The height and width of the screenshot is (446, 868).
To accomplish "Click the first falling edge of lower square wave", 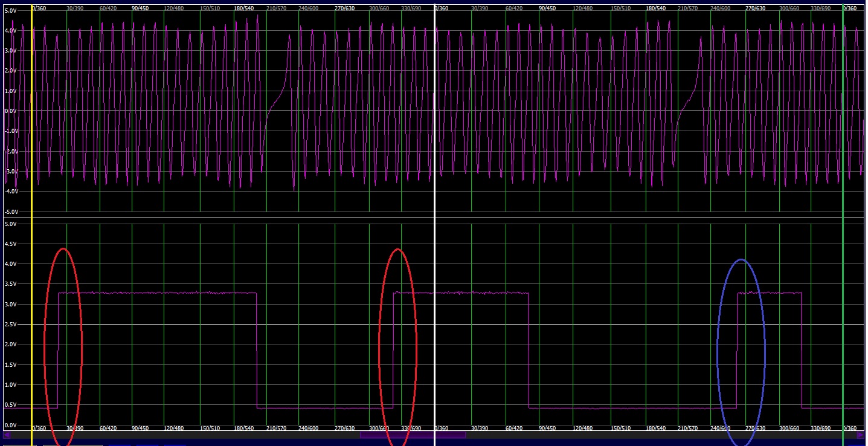I will [257, 351].
